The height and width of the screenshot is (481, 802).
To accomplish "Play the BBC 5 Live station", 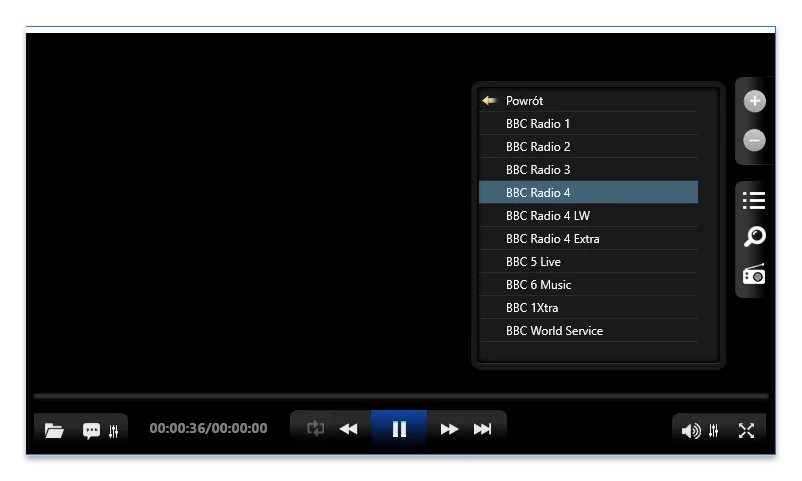I will click(588, 262).
